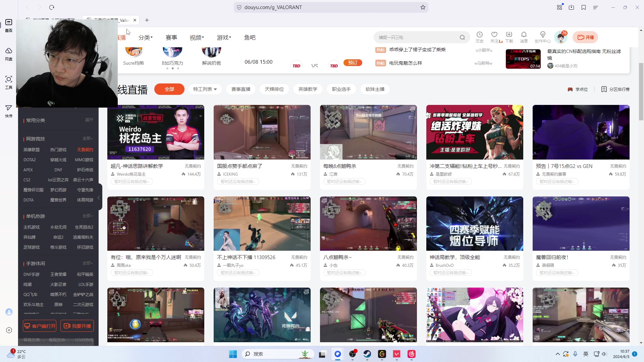Close the Valorant browser tab

click(x=135, y=20)
